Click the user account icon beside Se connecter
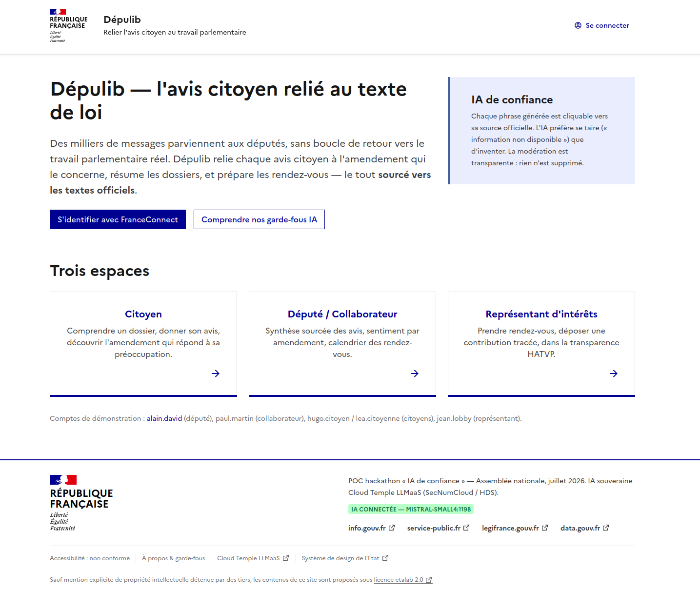 578,25
